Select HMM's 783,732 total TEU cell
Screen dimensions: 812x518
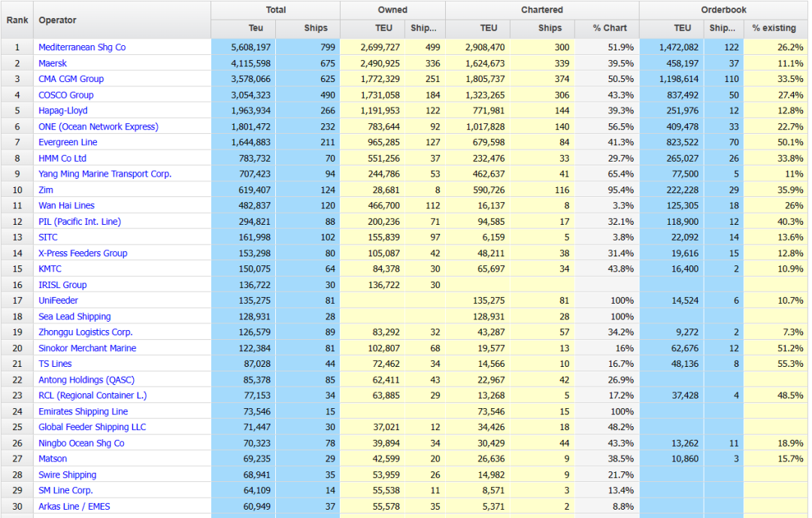pyautogui.click(x=244, y=158)
